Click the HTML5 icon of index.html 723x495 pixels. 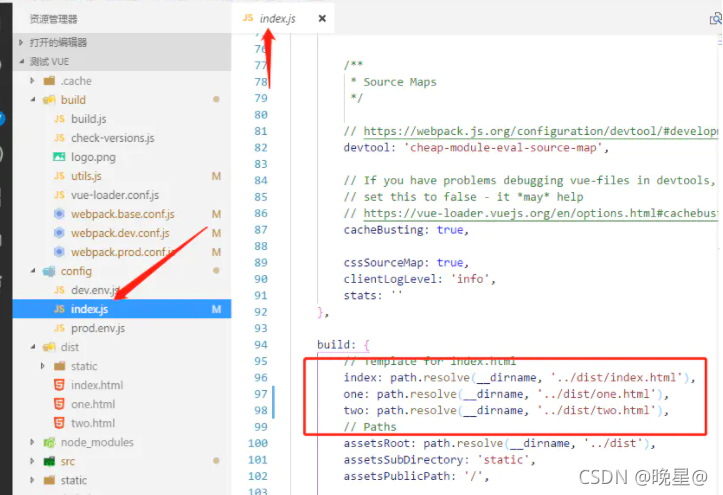point(59,385)
